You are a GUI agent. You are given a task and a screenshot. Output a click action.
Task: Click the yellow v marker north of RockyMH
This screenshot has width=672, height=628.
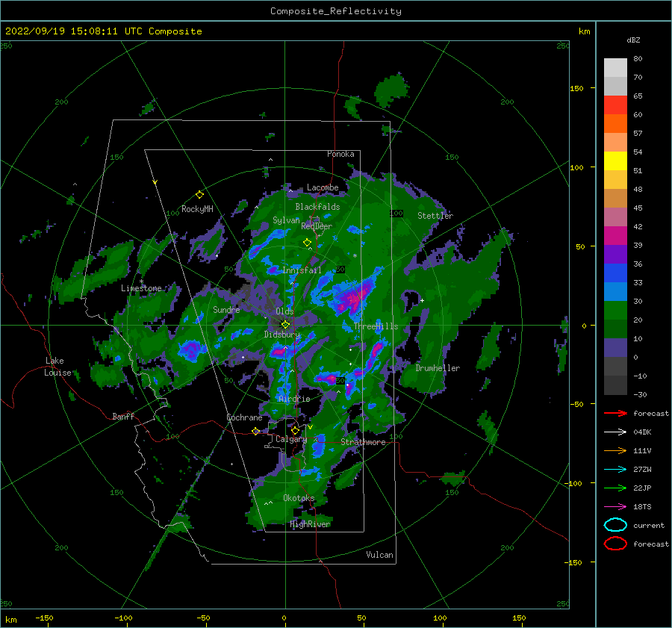tap(155, 182)
